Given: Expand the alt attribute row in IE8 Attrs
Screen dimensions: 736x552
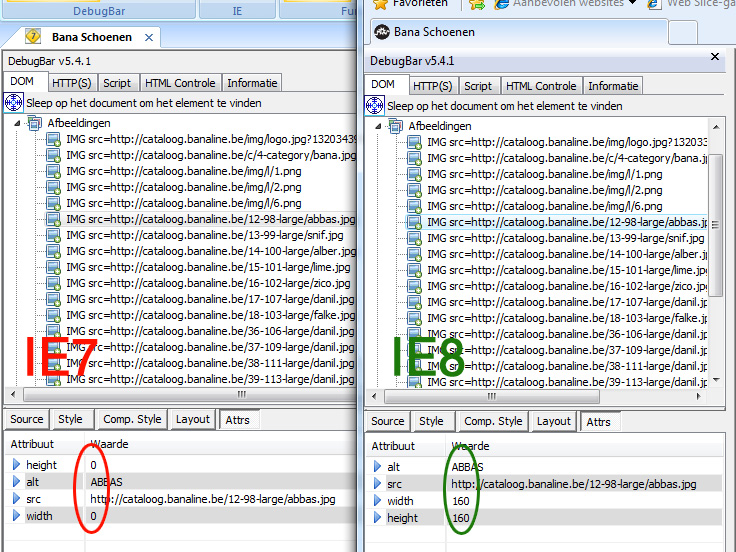Looking at the screenshot, I should point(377,467).
